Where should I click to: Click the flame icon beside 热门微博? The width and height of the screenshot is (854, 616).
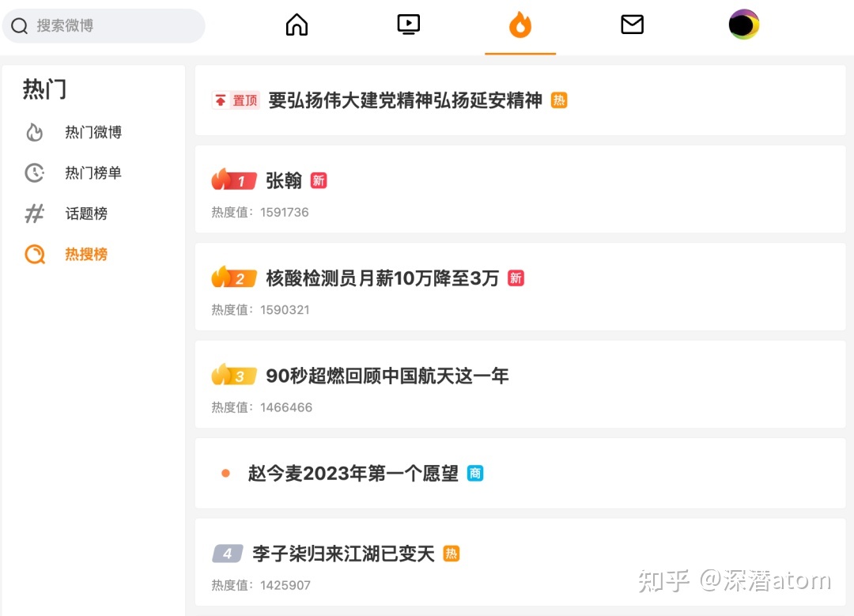pos(34,132)
